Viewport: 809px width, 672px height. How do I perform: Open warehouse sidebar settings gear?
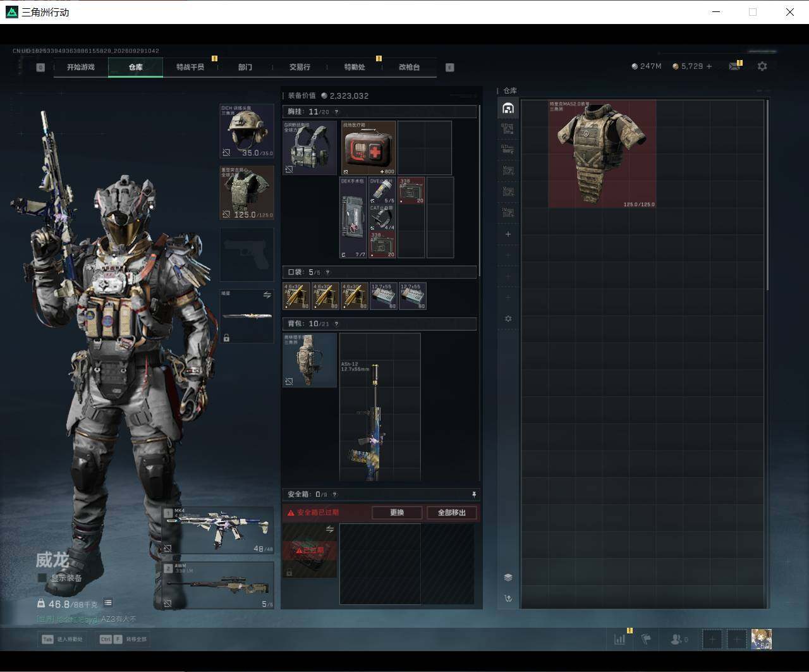tap(508, 319)
